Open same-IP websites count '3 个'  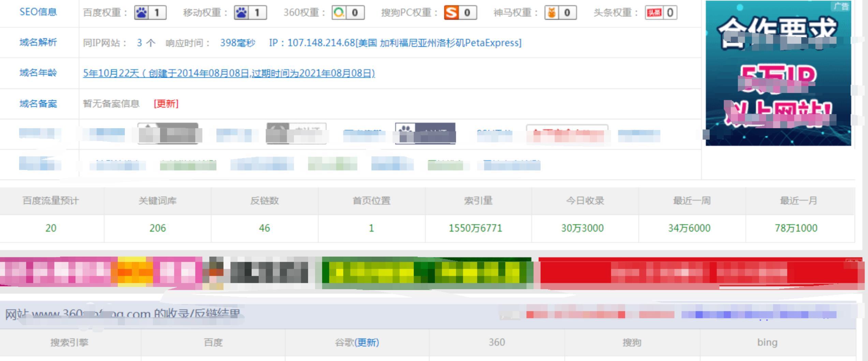pyautogui.click(x=146, y=43)
